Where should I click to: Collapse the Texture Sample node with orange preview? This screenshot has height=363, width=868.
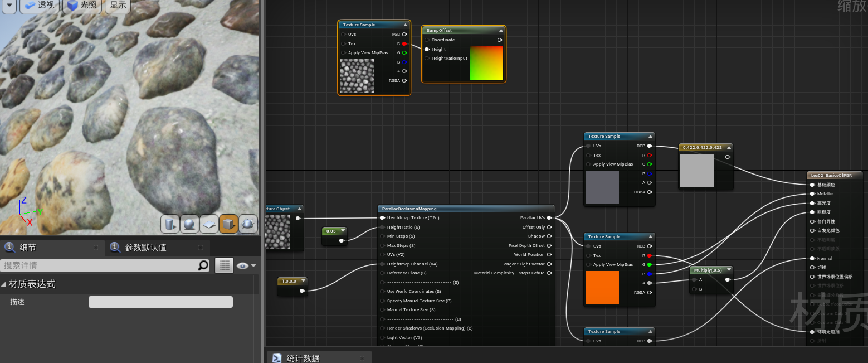[x=650, y=236]
